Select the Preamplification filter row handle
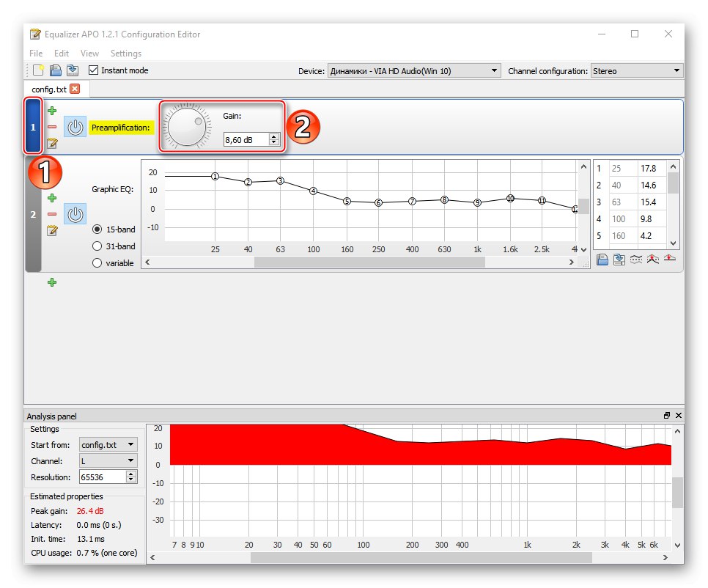 coord(33,127)
